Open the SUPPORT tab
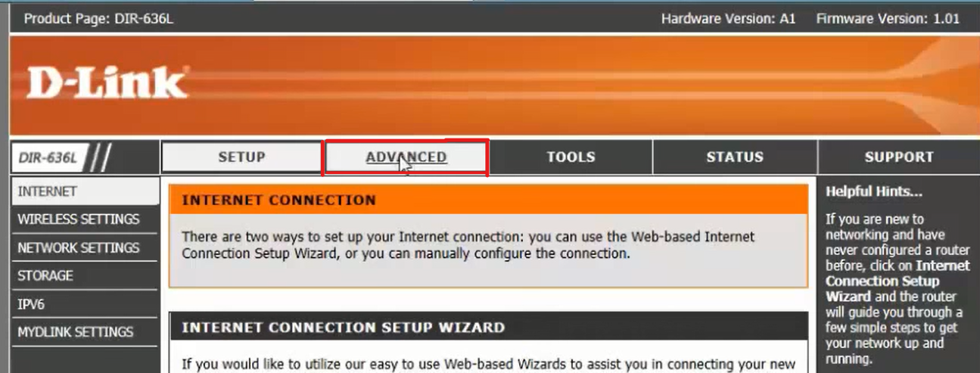Viewport: 980px width, 373px height. [x=898, y=157]
